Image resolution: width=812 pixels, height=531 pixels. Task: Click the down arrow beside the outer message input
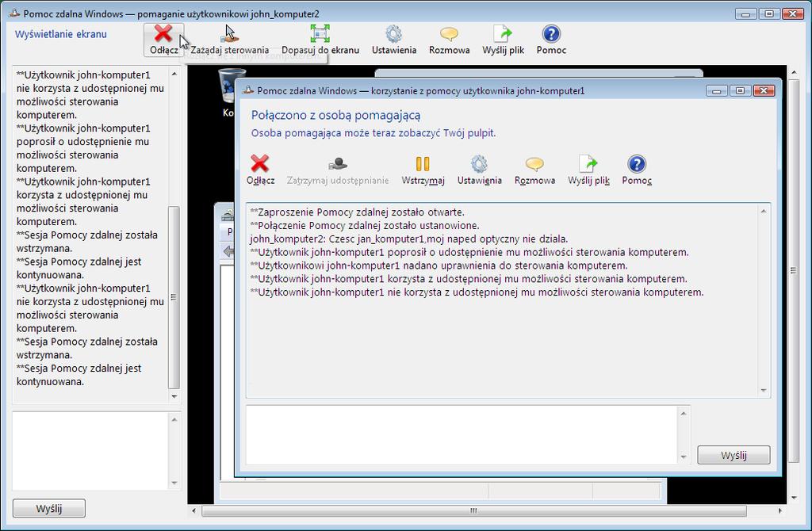tap(174, 483)
